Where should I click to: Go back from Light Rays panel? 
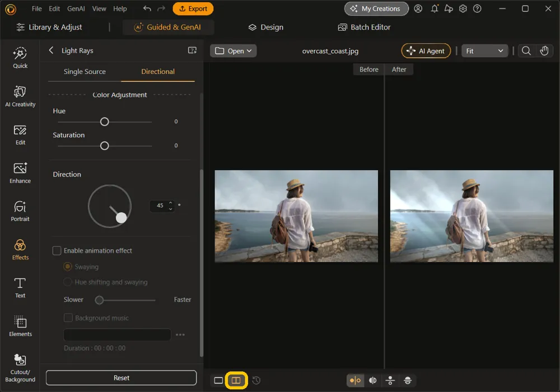51,50
